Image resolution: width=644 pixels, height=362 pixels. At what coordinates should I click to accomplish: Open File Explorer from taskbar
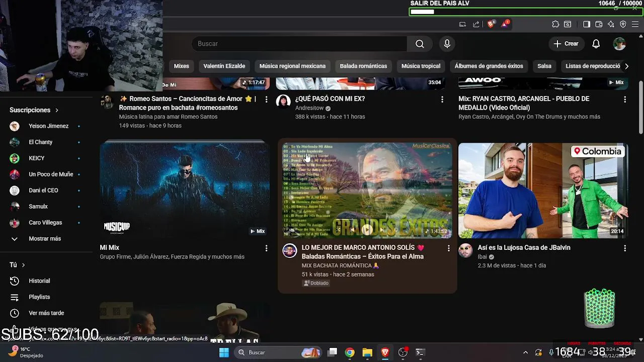pyautogui.click(x=367, y=352)
